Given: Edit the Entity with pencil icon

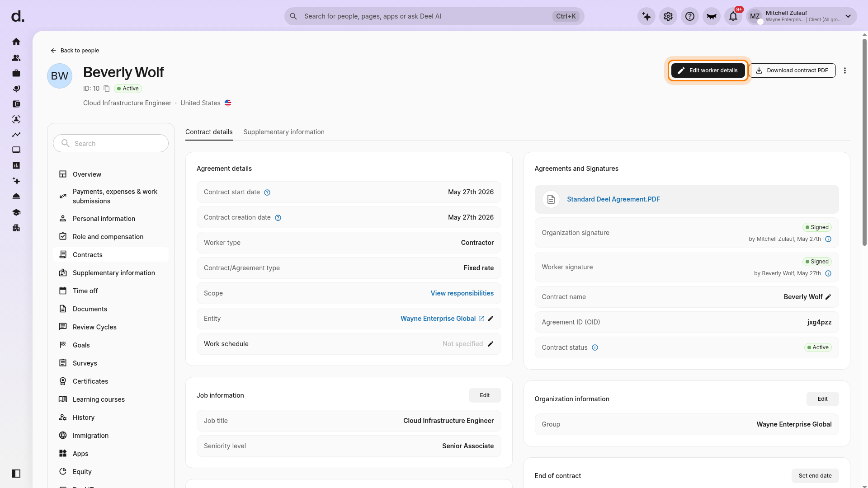Looking at the screenshot, I should tap(491, 319).
